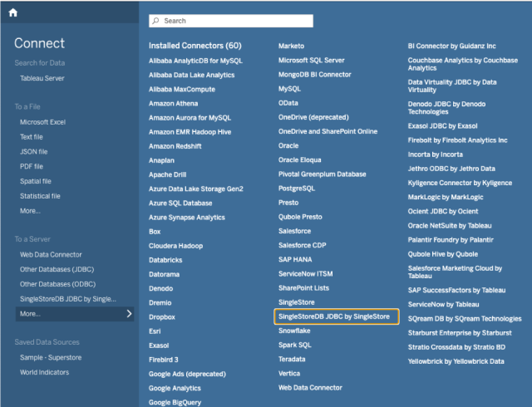Expand the More... server chevron arrow
The width and height of the screenshot is (532, 407).
(x=129, y=314)
